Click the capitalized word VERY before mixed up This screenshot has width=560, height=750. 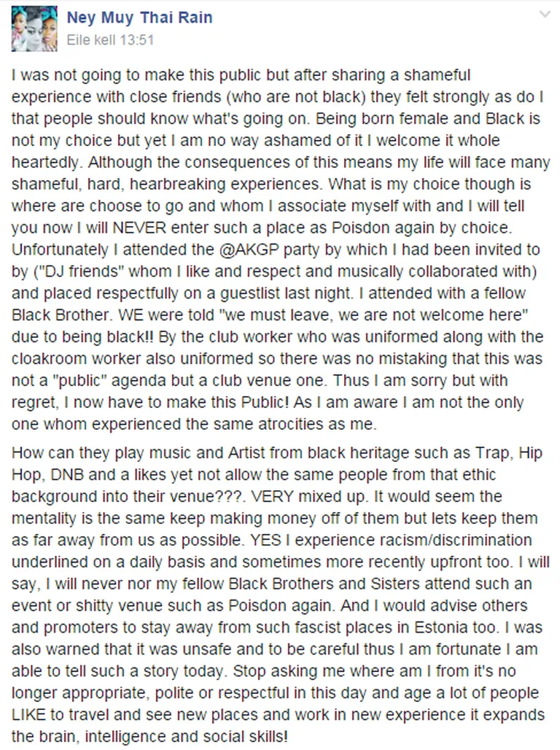[x=272, y=497]
